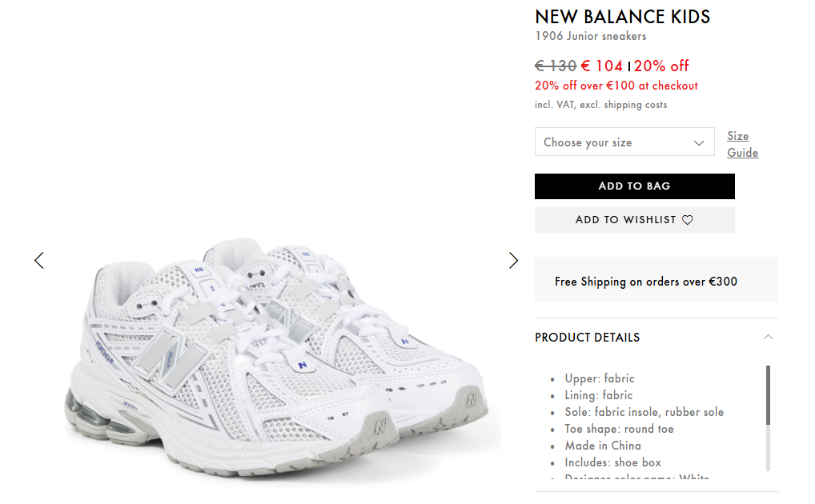Click the size dropdown chevron arrow

[699, 143]
